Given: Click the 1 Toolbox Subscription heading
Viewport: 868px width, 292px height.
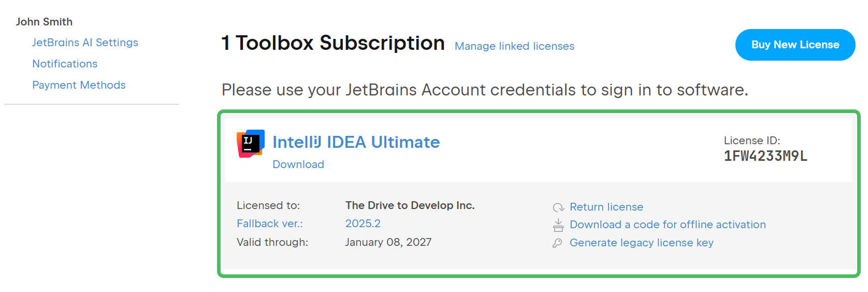Looking at the screenshot, I should [x=333, y=43].
